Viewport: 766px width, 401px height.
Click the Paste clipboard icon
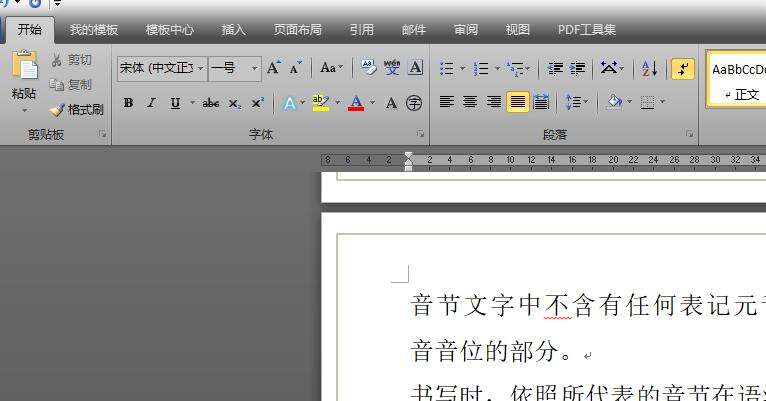point(24,65)
